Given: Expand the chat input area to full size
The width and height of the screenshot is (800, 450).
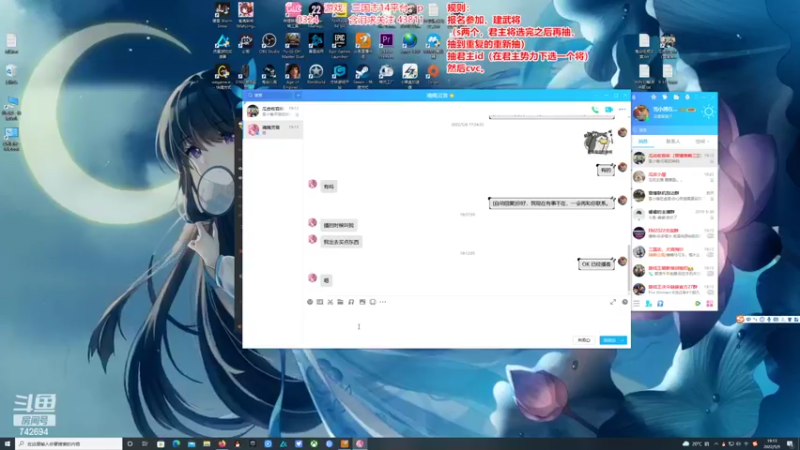Looking at the screenshot, I should click(x=613, y=302).
